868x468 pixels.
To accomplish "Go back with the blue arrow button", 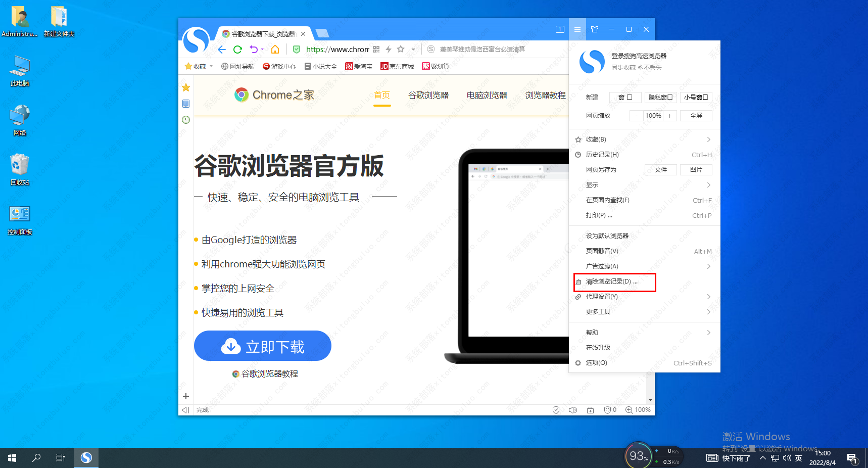I will pos(222,49).
